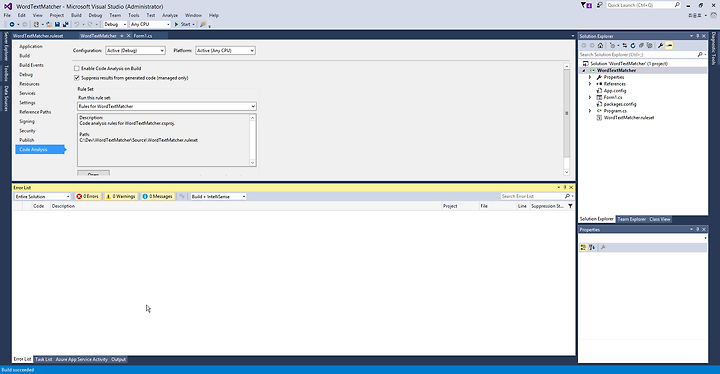720x374 pixels.
Task: Click the Open File toolbar icon
Action: pos(49,24)
